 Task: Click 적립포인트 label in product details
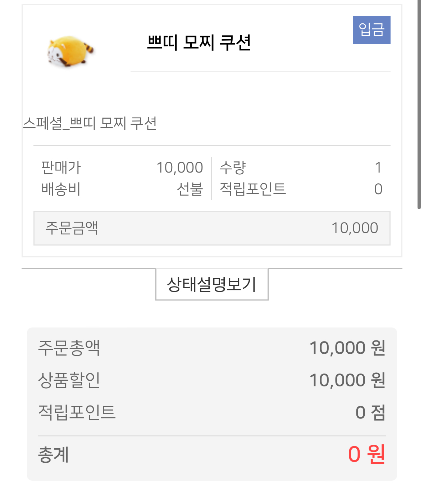(x=252, y=189)
